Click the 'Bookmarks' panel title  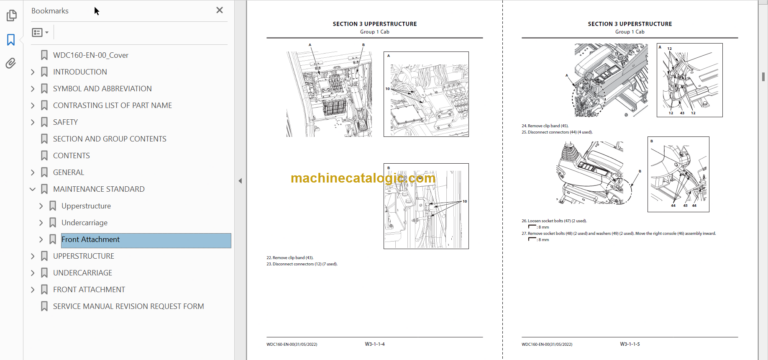click(50, 11)
